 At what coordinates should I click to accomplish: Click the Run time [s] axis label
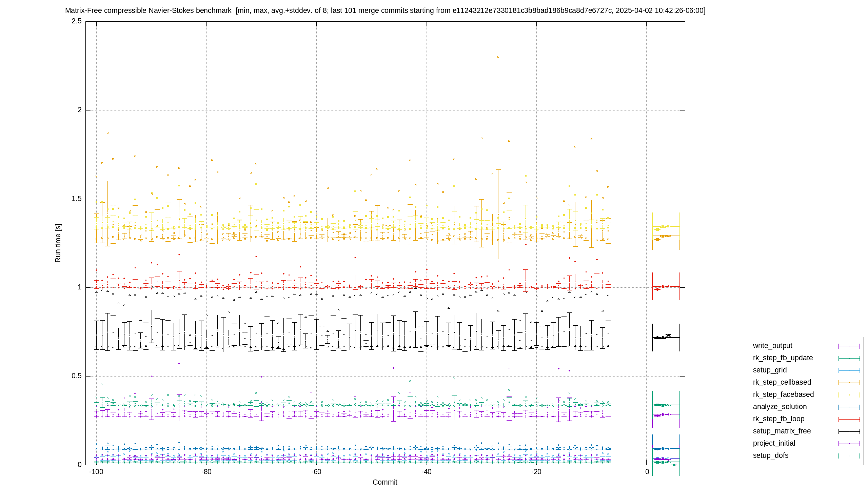coord(58,243)
